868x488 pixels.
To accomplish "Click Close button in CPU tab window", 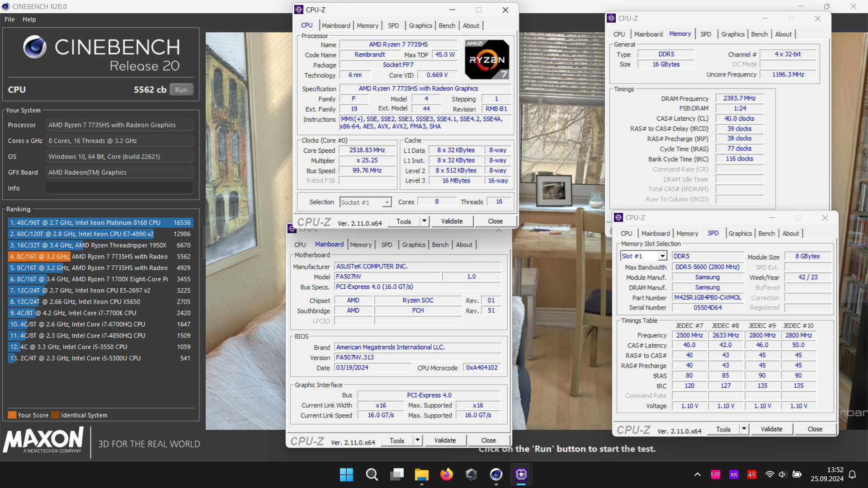I will click(x=495, y=221).
